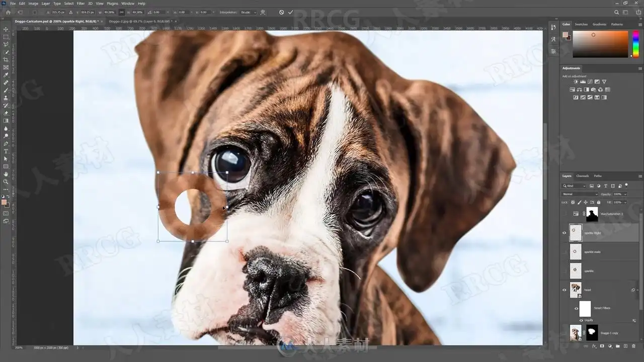This screenshot has height=362, width=644.
Task: Show the sparkle main layer
Action: (x=564, y=252)
